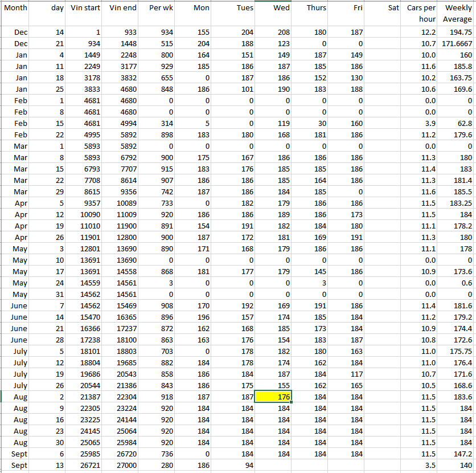
Task: Select the Cars per hour header cell
Action: (x=421, y=13)
